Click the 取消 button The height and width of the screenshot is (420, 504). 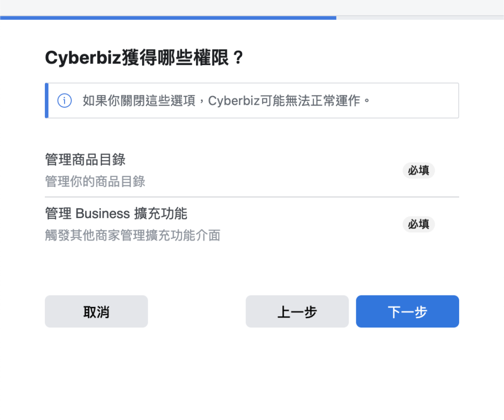[x=96, y=312]
